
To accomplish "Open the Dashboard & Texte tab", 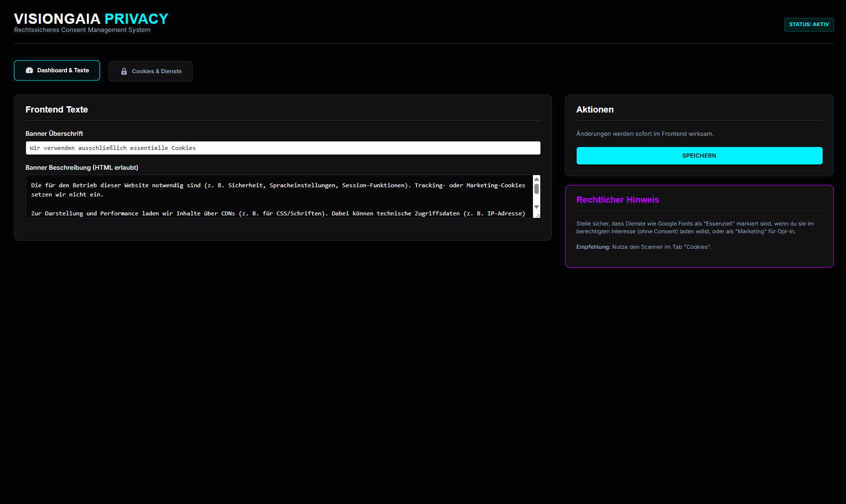I will (57, 70).
